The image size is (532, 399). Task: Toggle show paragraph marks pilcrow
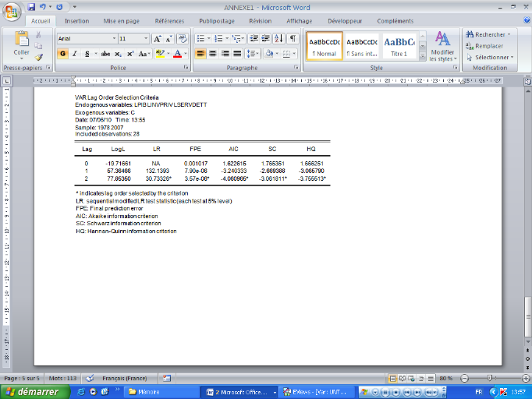tap(293, 39)
